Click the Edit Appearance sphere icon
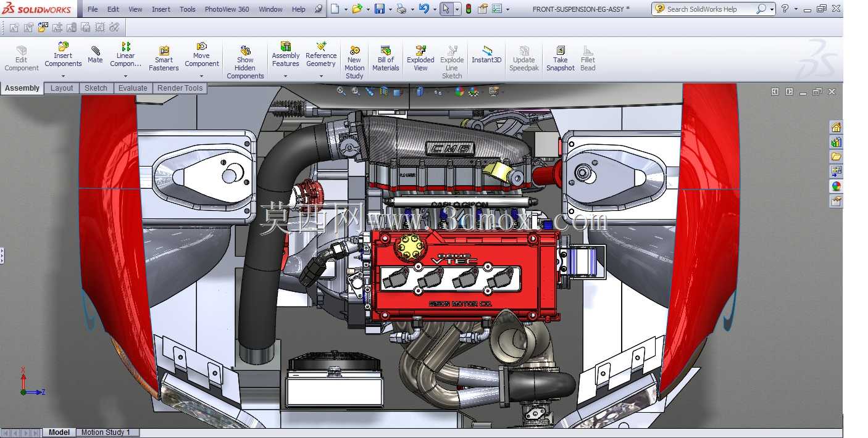This screenshot has height=438, width=868. 459,91
